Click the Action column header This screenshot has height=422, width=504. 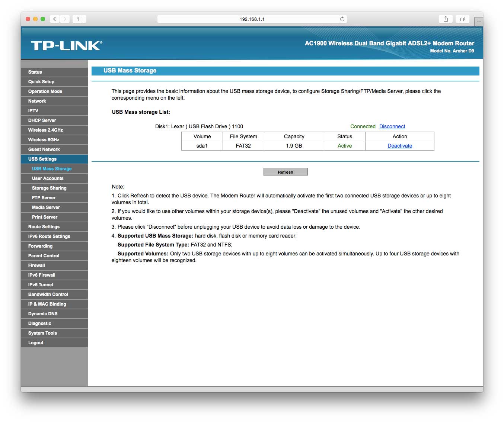400,136
